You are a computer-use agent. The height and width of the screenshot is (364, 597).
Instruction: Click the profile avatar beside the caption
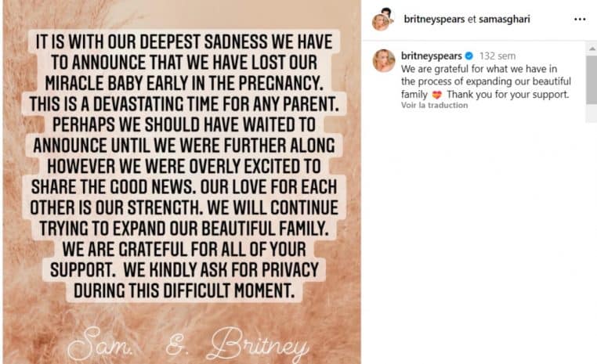[x=384, y=60]
